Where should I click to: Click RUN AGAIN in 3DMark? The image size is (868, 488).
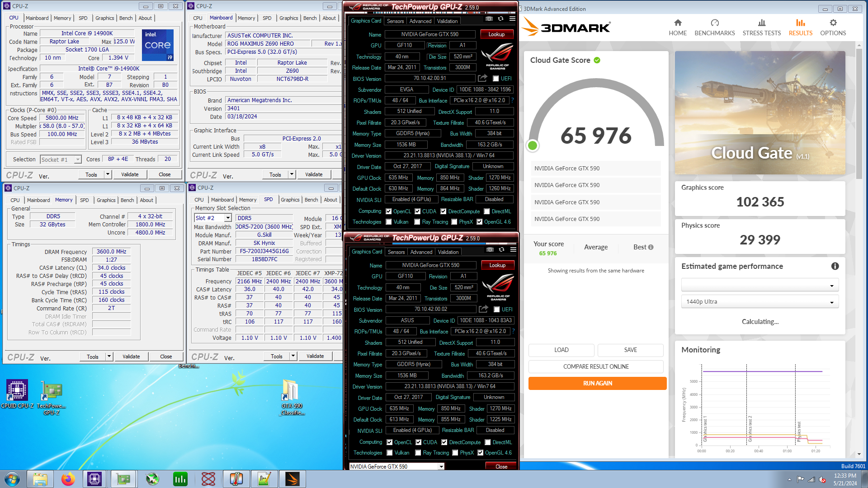click(x=597, y=383)
